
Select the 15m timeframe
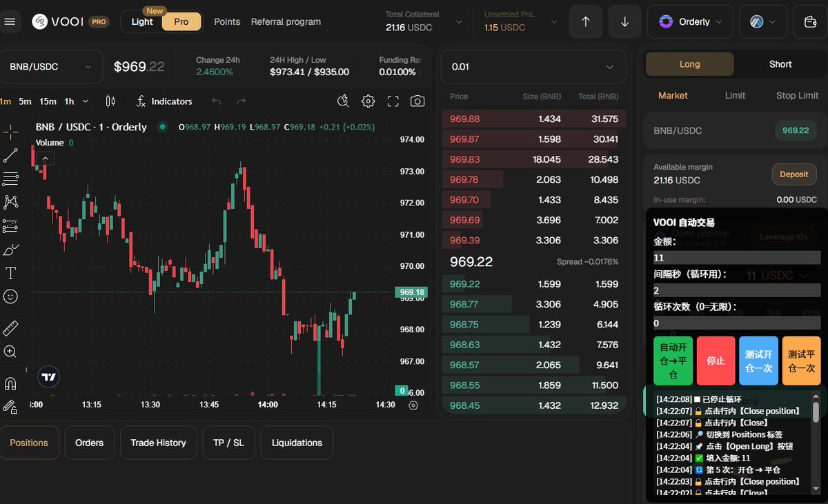click(x=48, y=101)
